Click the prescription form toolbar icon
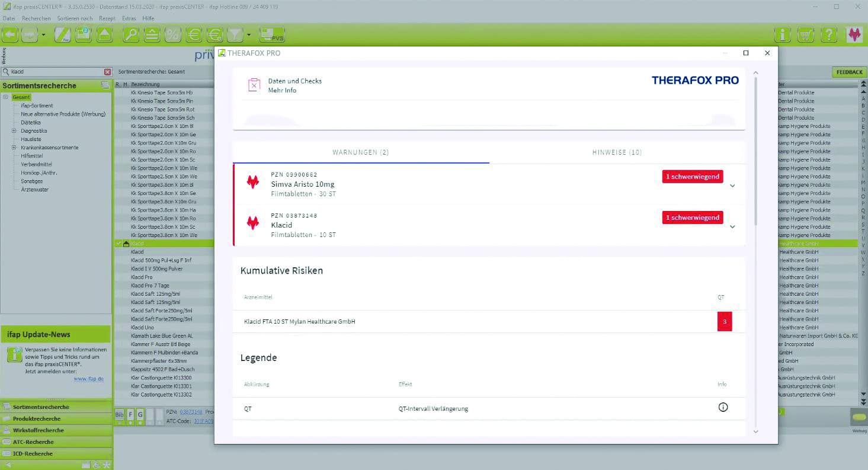The image size is (868, 470). pyautogui.click(x=63, y=35)
